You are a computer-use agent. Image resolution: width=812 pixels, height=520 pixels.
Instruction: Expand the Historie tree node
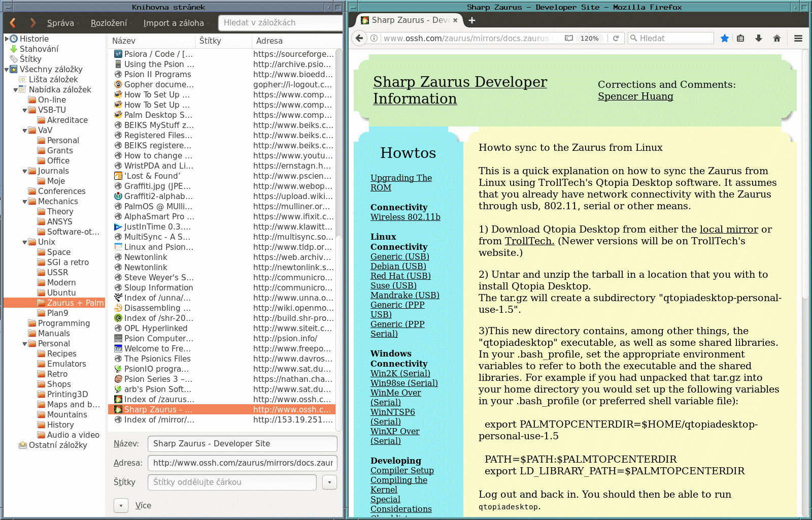pyautogui.click(x=7, y=39)
